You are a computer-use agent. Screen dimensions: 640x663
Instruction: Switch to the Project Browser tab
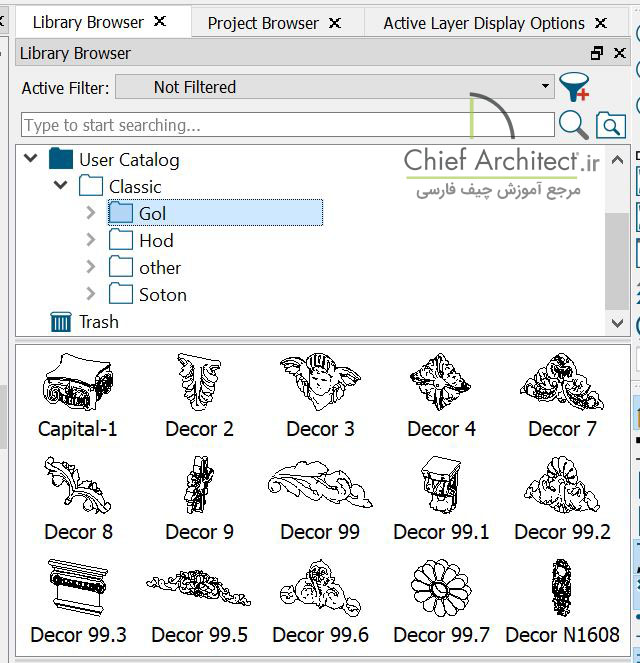point(263,23)
